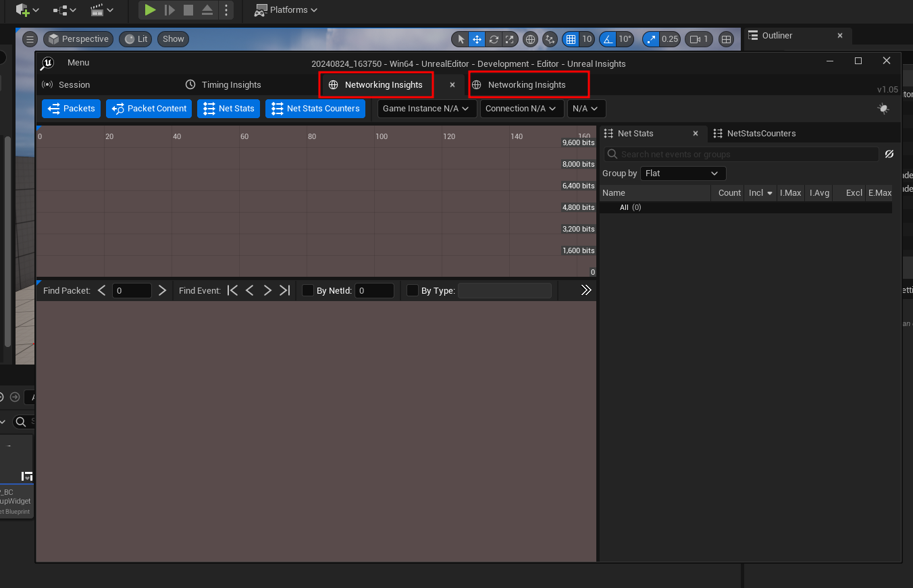
Task: Go to next event arrow
Action: 267,290
